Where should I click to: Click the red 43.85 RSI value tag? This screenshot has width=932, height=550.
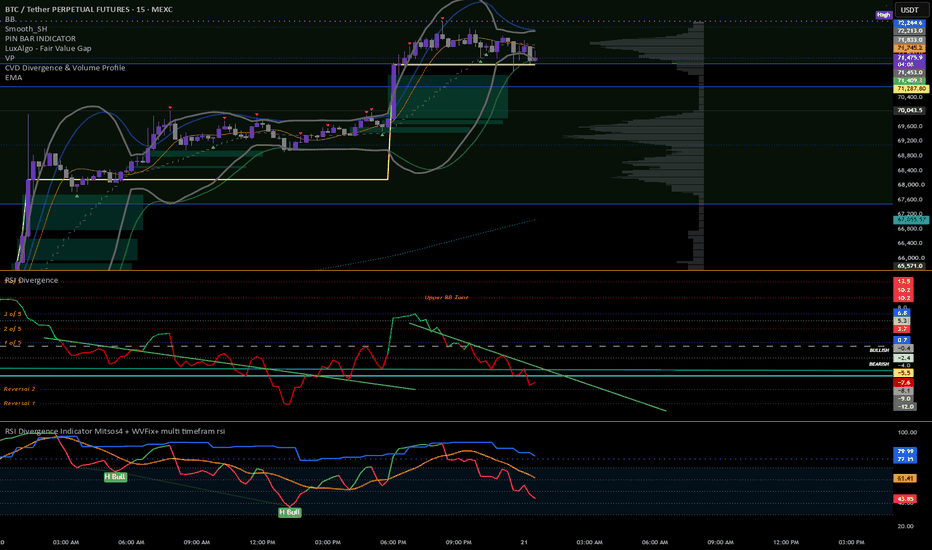coord(905,499)
